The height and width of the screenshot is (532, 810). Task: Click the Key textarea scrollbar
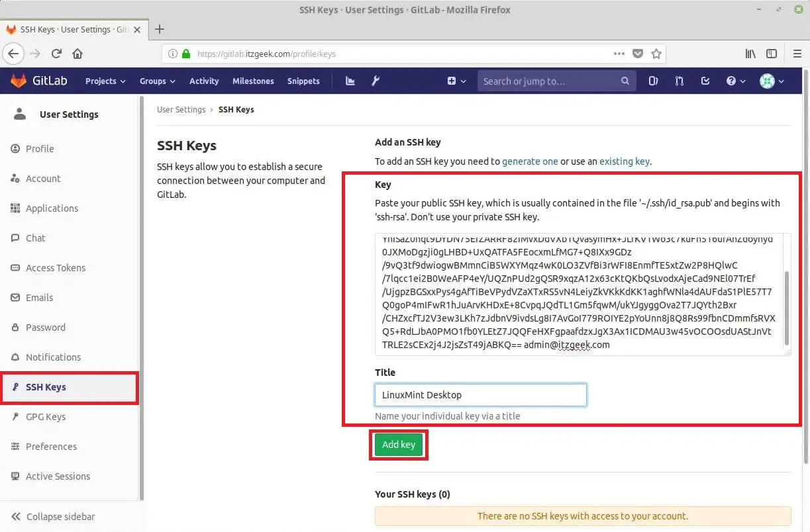(787, 308)
